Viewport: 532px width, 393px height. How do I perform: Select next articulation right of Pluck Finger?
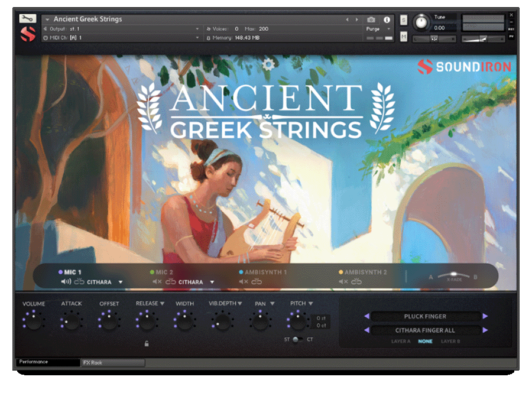(x=485, y=316)
